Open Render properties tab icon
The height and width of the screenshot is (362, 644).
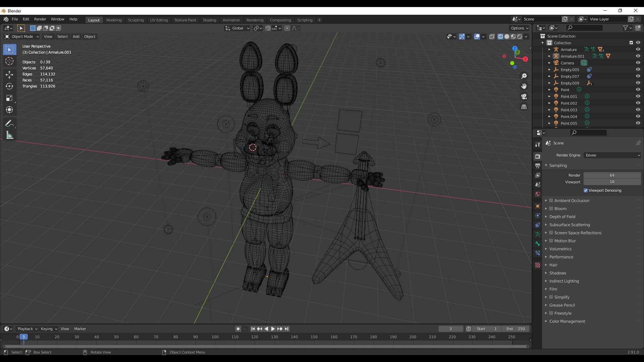click(x=538, y=156)
